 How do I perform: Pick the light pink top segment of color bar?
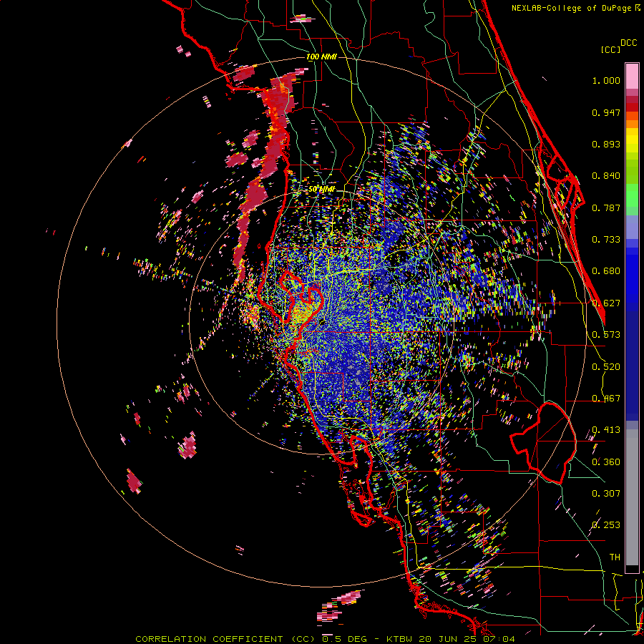pos(632,76)
